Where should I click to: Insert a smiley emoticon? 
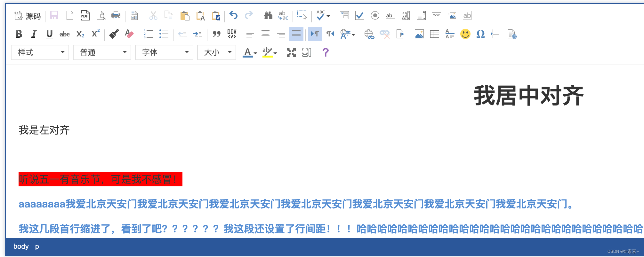click(x=465, y=34)
